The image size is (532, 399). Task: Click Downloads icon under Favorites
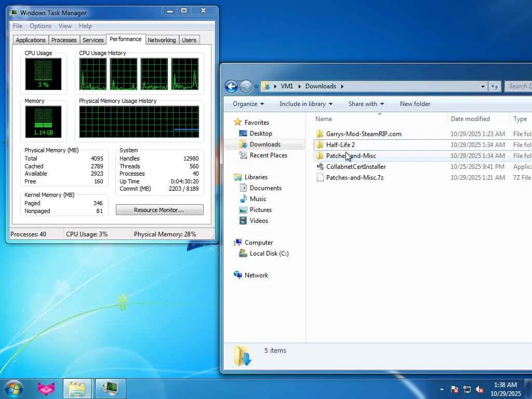(243, 144)
